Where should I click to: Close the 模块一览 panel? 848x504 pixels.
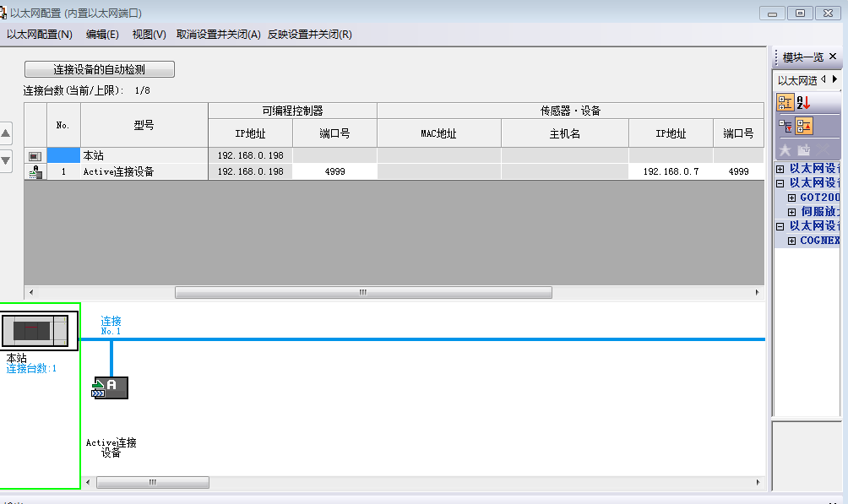pyautogui.click(x=833, y=57)
